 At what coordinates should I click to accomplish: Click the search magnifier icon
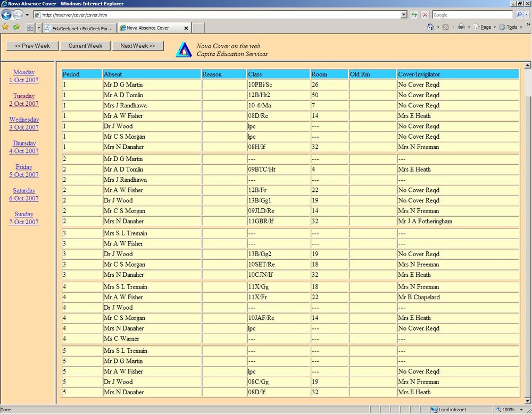(519, 14)
